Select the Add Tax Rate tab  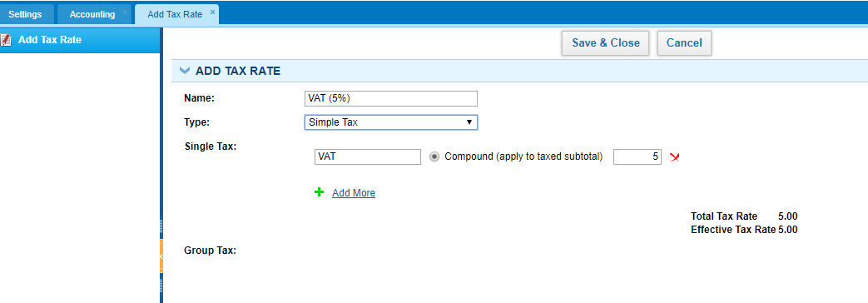tap(175, 14)
